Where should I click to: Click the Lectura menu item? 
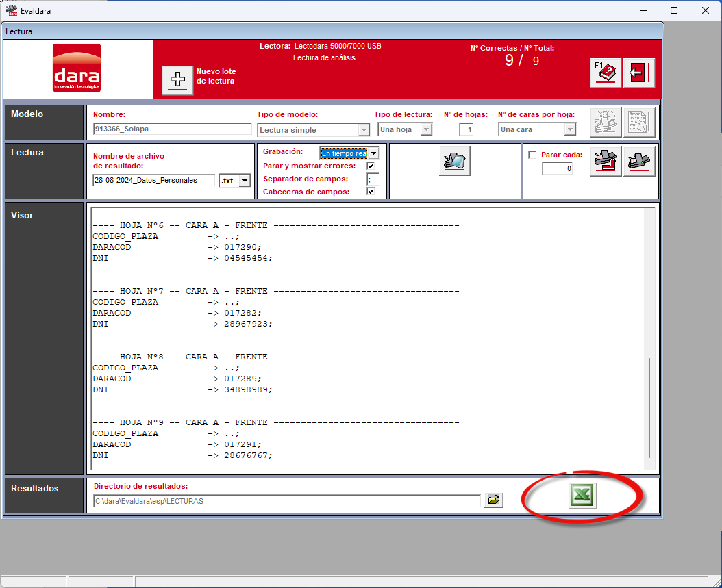pyautogui.click(x=19, y=31)
